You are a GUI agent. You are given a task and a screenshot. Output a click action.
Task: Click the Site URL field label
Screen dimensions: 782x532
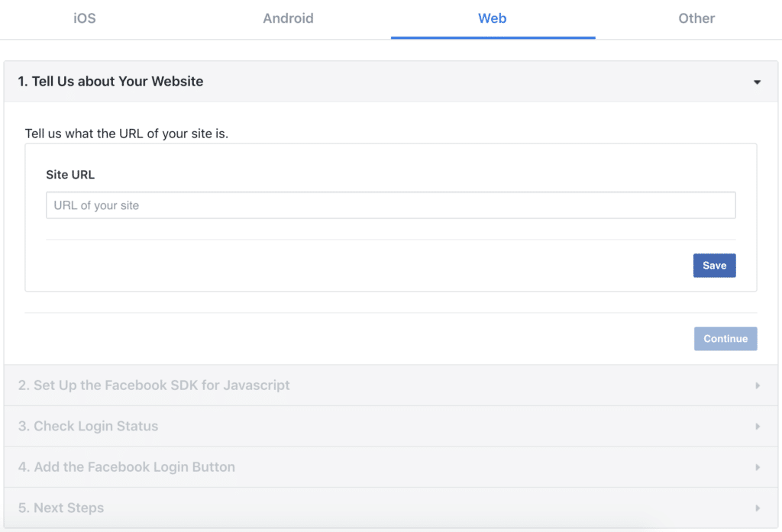tap(70, 175)
